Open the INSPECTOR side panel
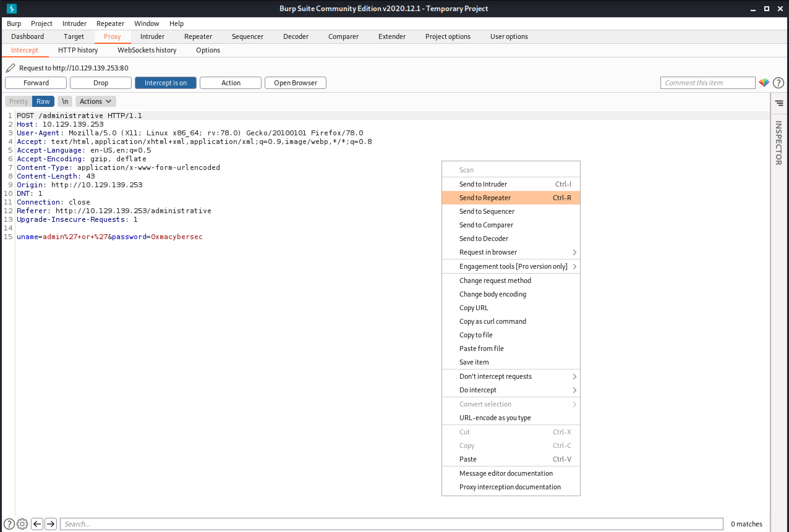 coord(779,143)
